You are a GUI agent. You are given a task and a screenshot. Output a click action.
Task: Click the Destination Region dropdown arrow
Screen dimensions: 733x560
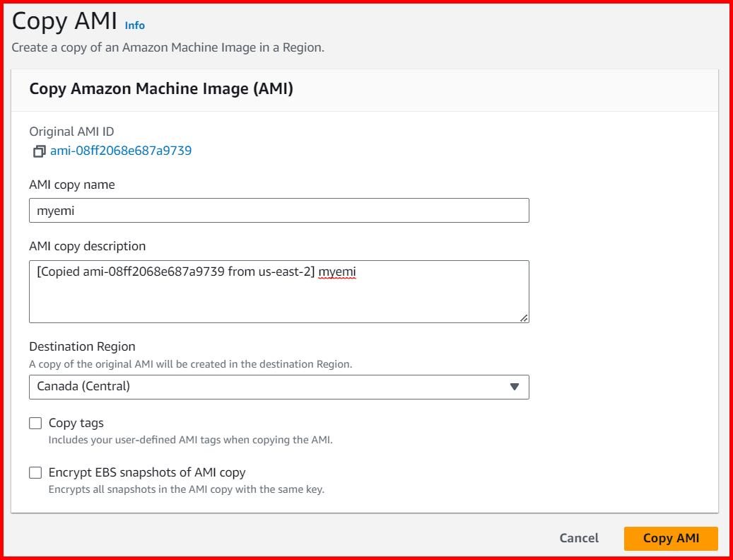(514, 387)
